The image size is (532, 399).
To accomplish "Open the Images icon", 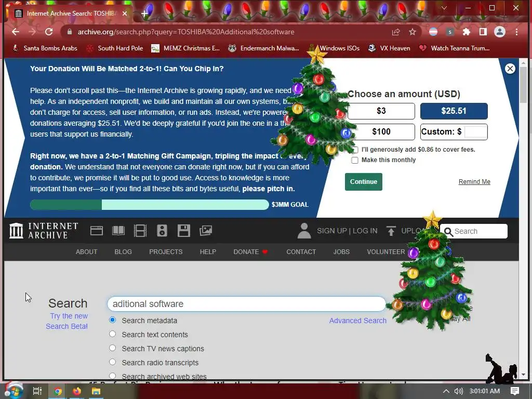I will (x=206, y=231).
